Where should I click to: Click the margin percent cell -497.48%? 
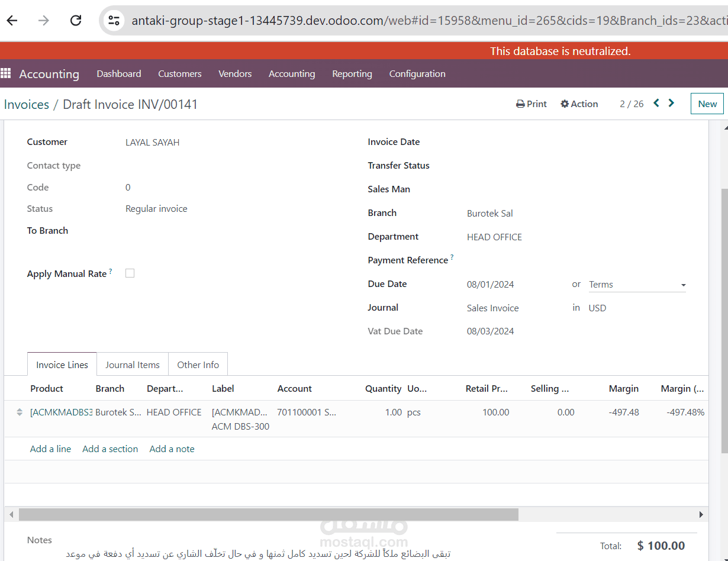coord(685,412)
